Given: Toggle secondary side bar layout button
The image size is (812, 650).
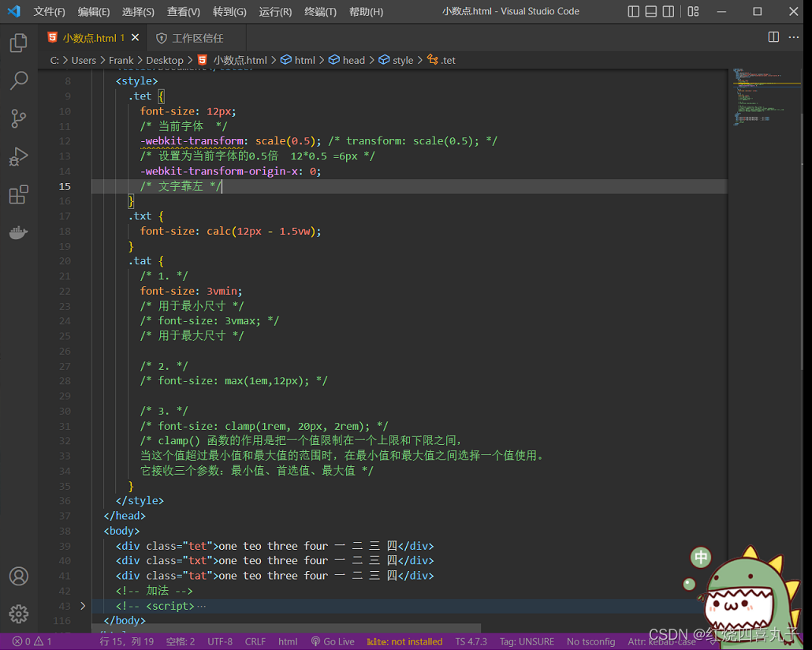Looking at the screenshot, I should 669,11.
